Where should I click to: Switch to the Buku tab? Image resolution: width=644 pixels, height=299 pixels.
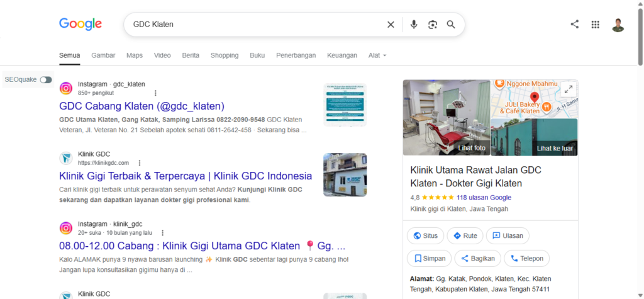(x=257, y=55)
